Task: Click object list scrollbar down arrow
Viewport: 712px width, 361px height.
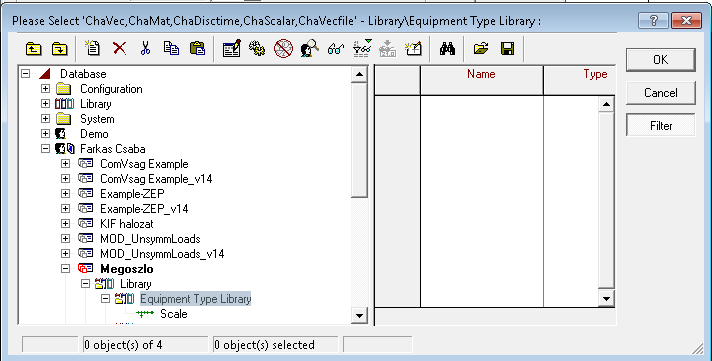Action: [606, 298]
